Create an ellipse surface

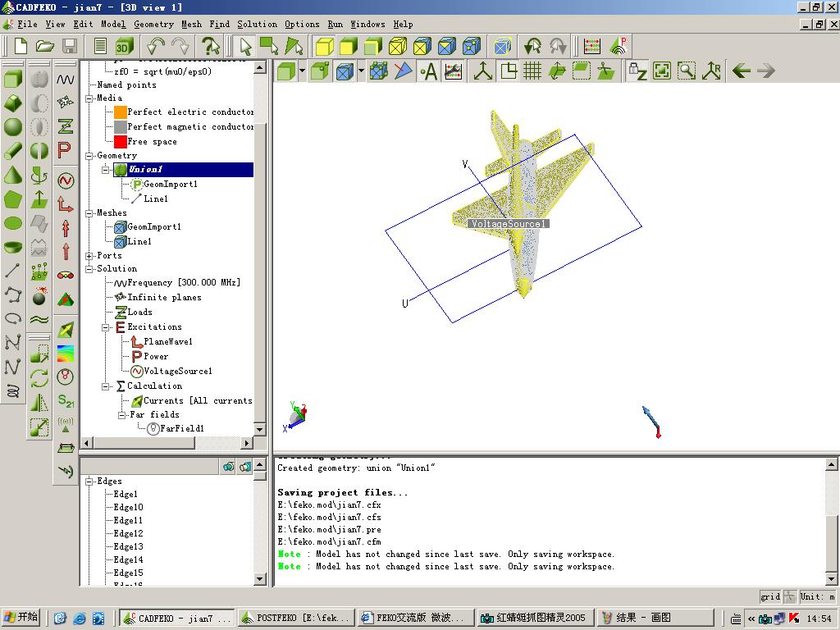pos(13,223)
